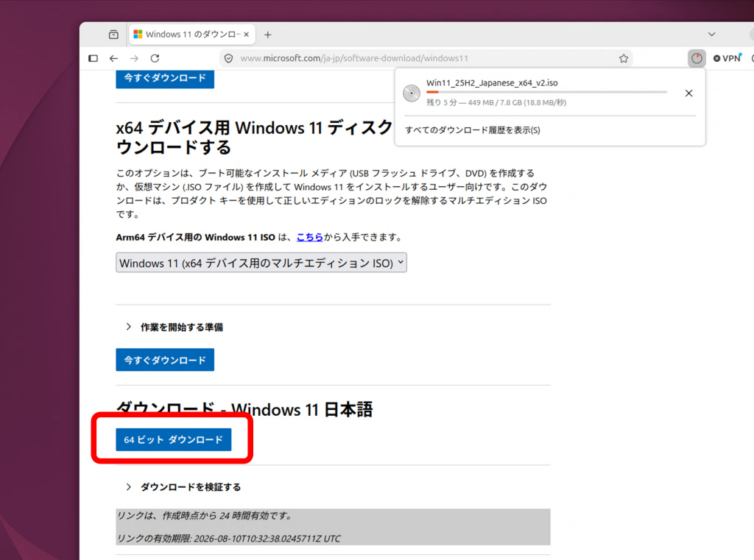Screen dimensions: 754x560
Task: Click the top 今すぐダウンロード button
Action: (x=165, y=78)
